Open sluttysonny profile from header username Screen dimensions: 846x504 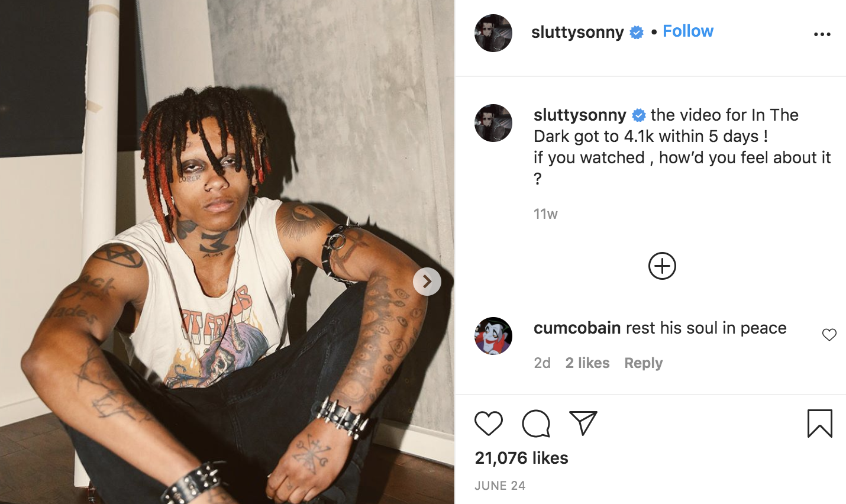point(577,32)
